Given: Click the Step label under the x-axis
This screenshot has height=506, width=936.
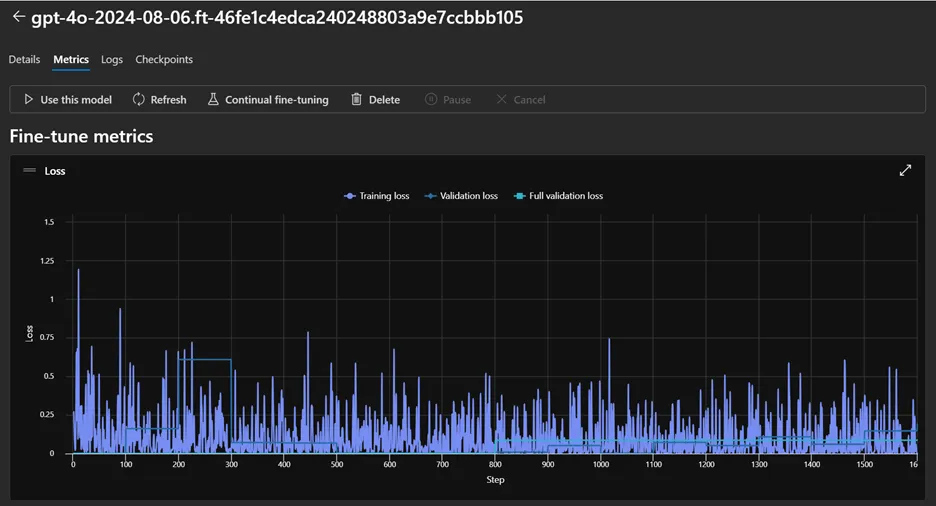Looking at the screenshot, I should 495,480.
